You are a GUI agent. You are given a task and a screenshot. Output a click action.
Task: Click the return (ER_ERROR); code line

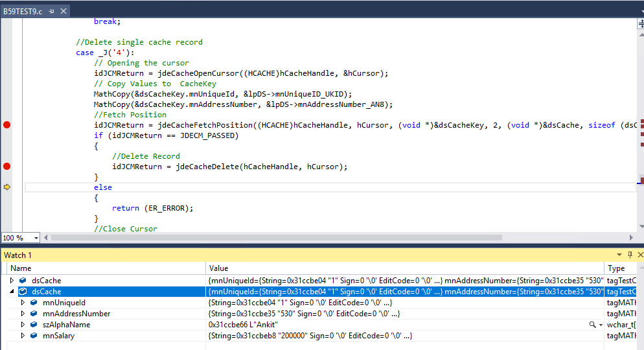(152, 208)
